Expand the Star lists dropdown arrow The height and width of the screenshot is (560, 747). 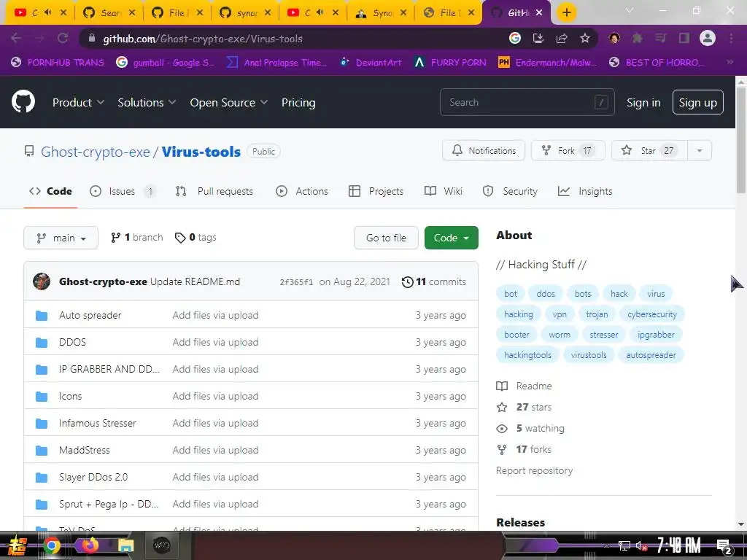[700, 150]
